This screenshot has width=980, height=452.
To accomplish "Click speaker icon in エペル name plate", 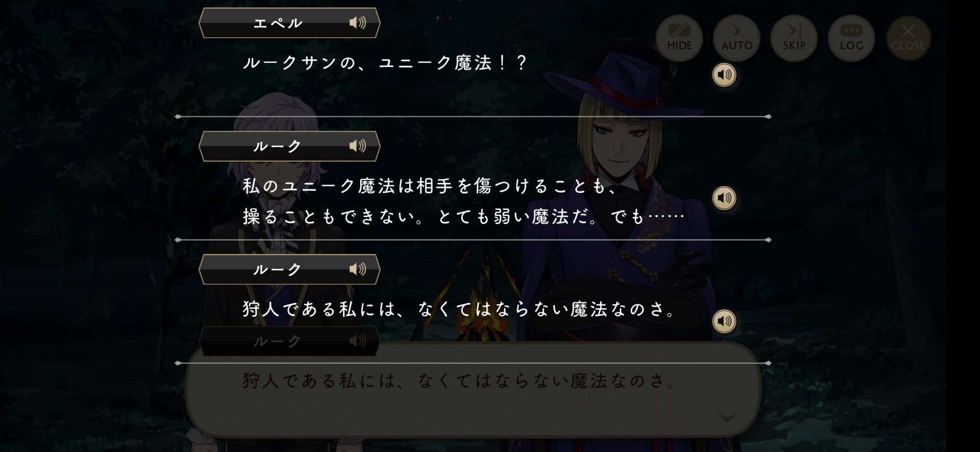I will coord(358,23).
